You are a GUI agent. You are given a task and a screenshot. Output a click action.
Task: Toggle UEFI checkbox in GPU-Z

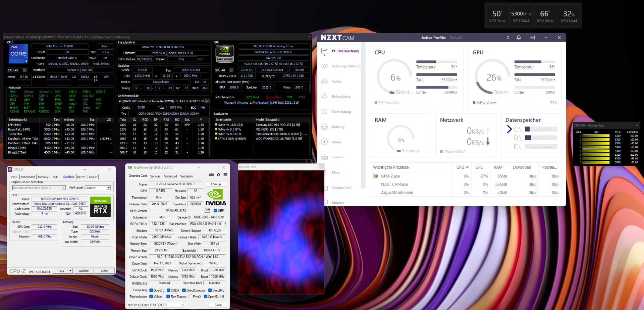click(x=215, y=211)
